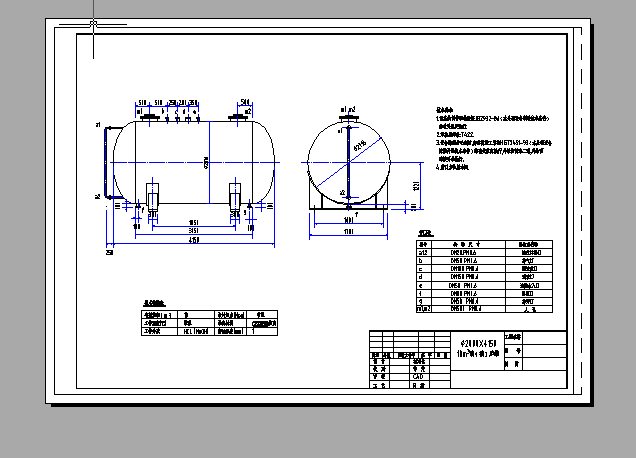Click row d in the nozzle table

tap(484, 277)
